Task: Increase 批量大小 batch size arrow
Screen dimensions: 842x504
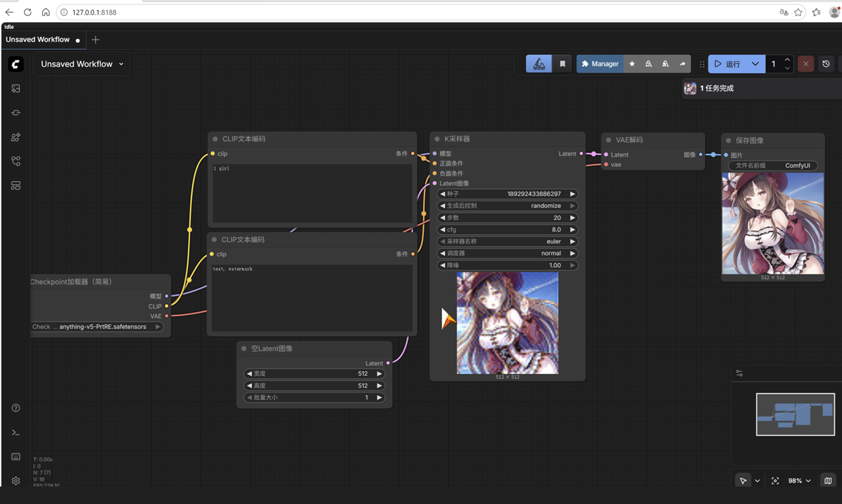Action: click(379, 398)
